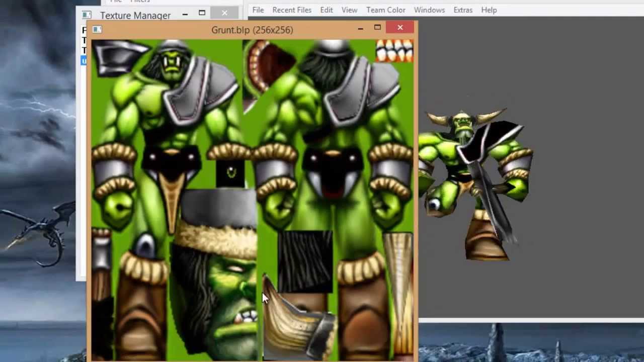The height and width of the screenshot is (362, 644).
Task: Open the Extras menu
Action: [x=463, y=10]
